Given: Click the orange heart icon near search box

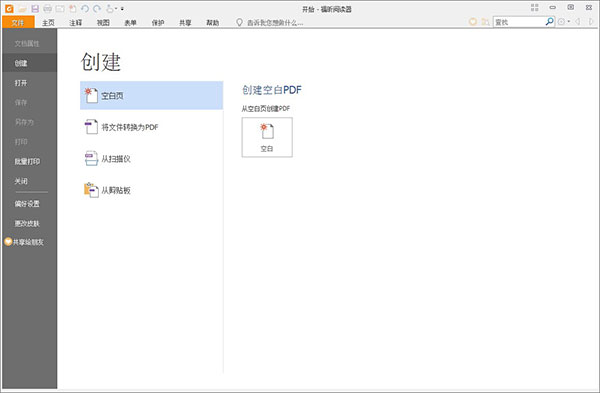Looking at the screenshot, I should coord(473,22).
